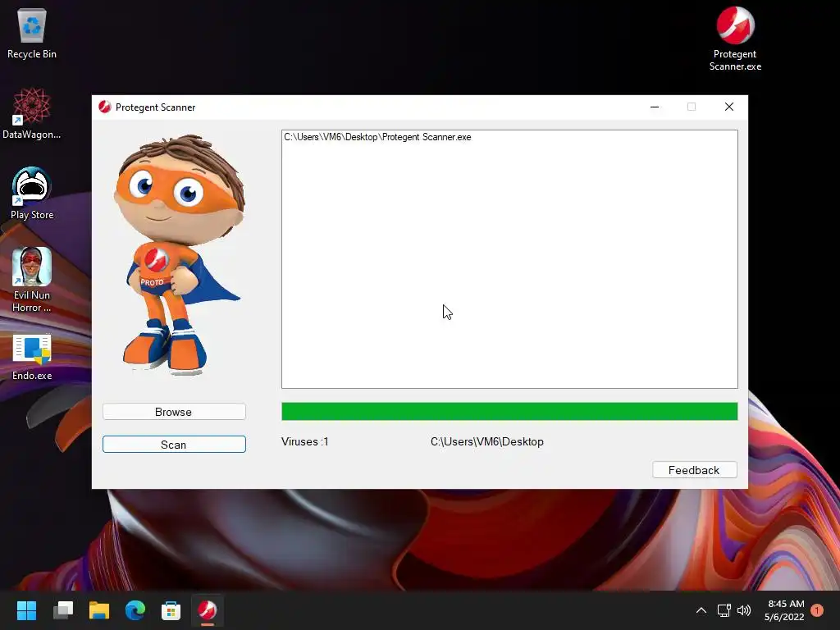This screenshot has width=840, height=630.
Task: Click the Viruses :1 count label
Action: (x=305, y=442)
